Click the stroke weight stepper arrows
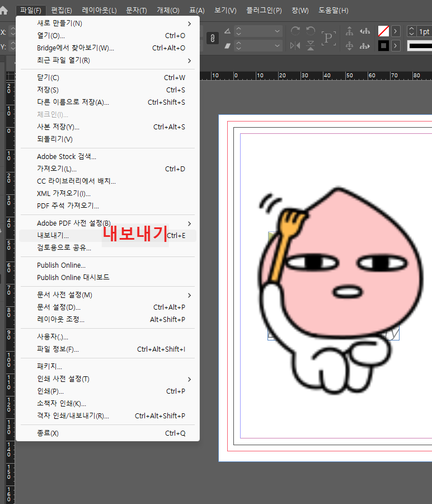 [x=411, y=31]
